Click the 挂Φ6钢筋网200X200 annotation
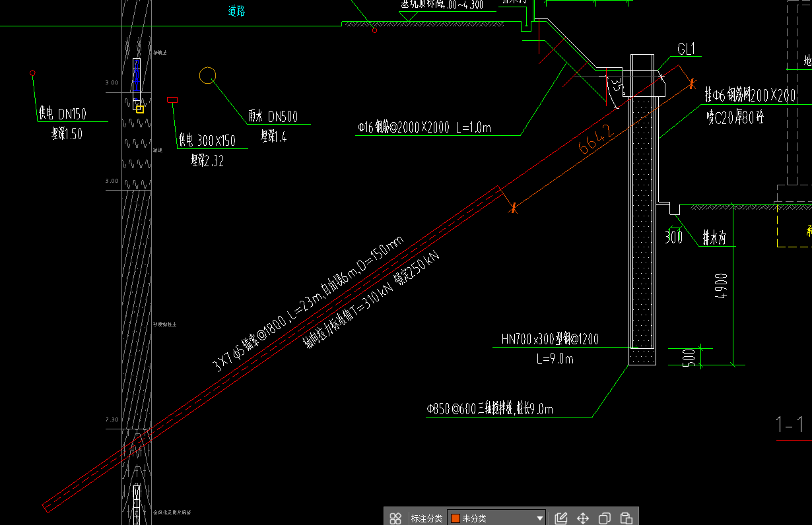Image resolution: width=812 pixels, height=525 pixels. 751,96
